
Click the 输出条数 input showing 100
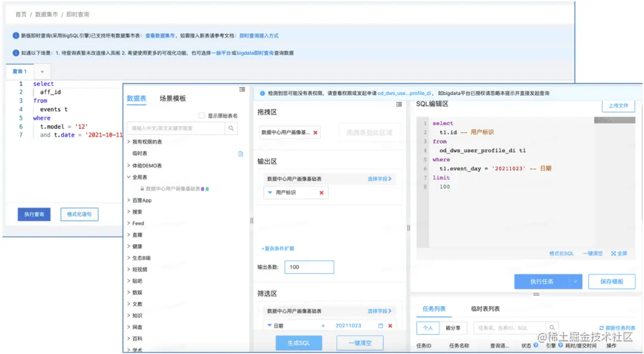[x=309, y=267]
